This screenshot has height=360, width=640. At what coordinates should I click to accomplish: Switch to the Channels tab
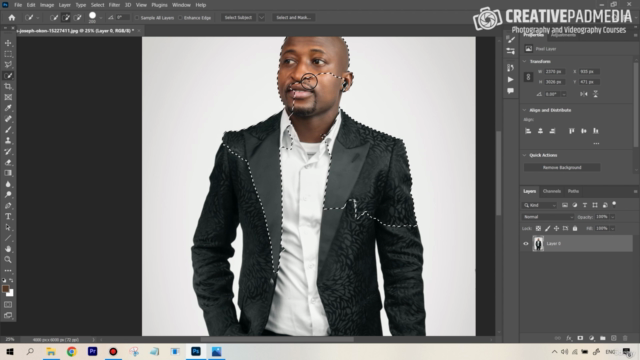[x=552, y=191]
